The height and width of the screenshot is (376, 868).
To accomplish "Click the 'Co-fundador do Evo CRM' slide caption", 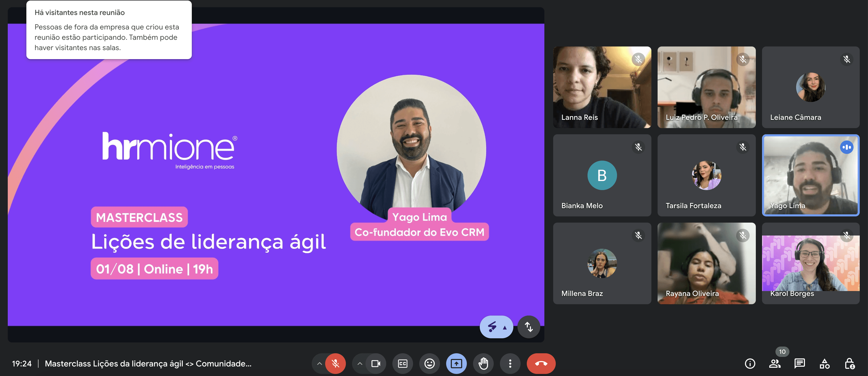I will point(420,232).
